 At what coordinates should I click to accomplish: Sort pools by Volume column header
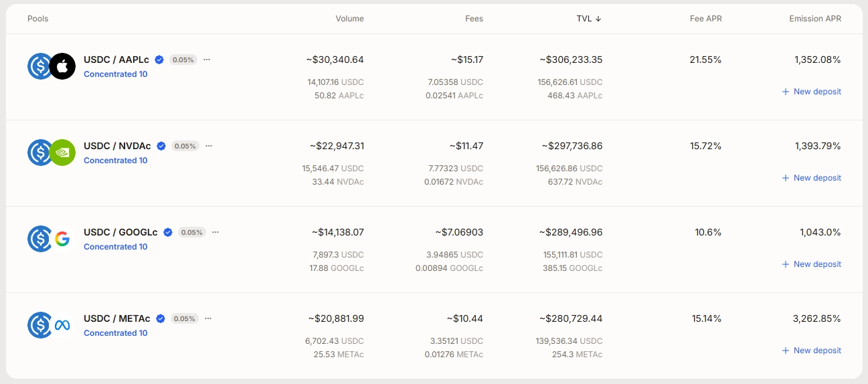350,19
